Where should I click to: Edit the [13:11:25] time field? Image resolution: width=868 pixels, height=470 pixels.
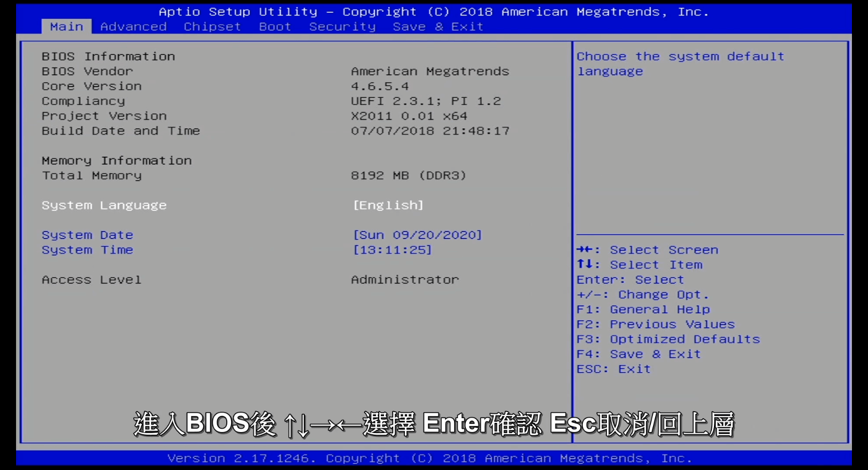[x=392, y=250]
